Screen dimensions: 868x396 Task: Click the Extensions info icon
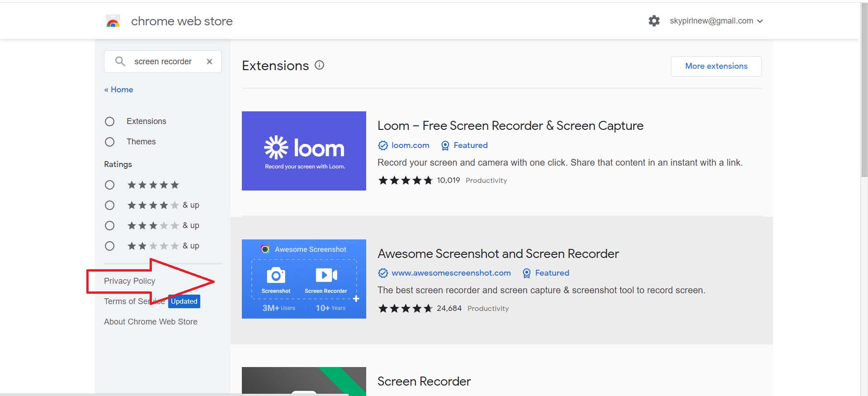pos(319,65)
